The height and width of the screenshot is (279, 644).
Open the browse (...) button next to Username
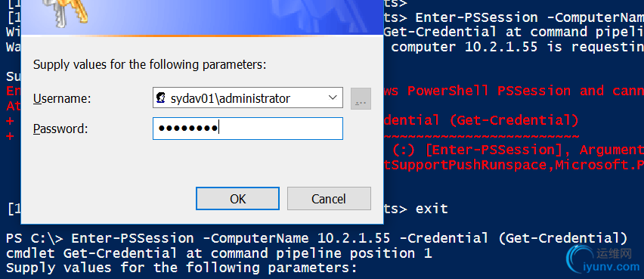pyautogui.click(x=361, y=98)
